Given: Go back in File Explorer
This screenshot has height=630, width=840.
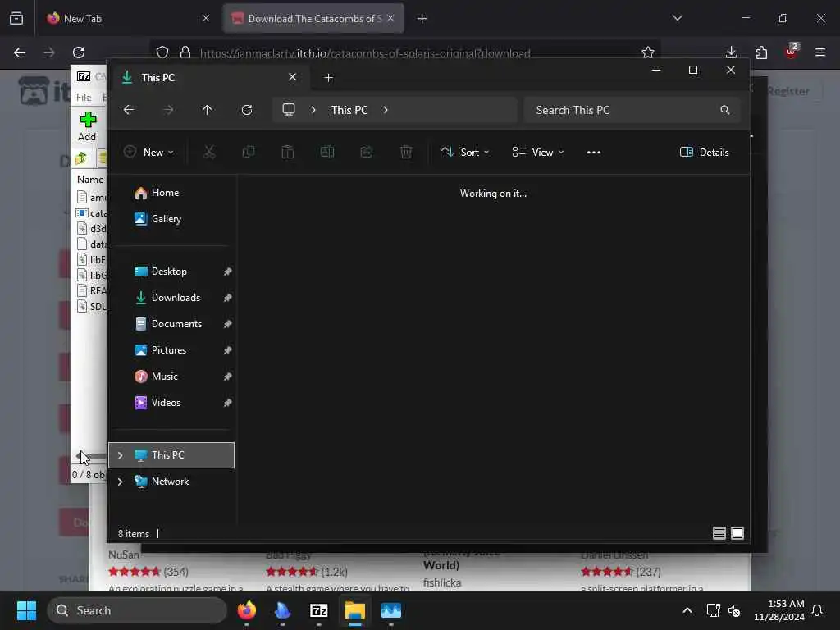Looking at the screenshot, I should 129,110.
